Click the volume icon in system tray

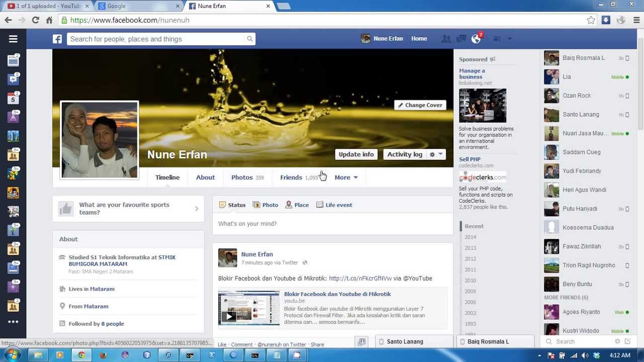(x=585, y=355)
